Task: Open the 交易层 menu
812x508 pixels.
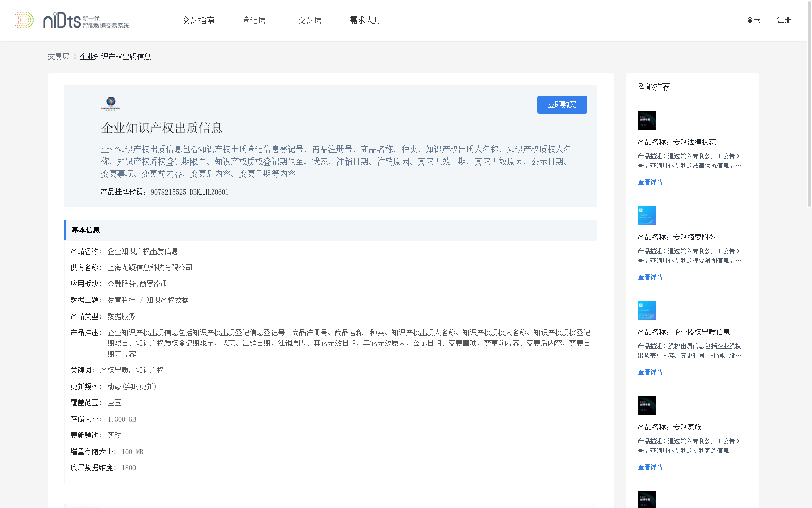Action: pos(310,20)
